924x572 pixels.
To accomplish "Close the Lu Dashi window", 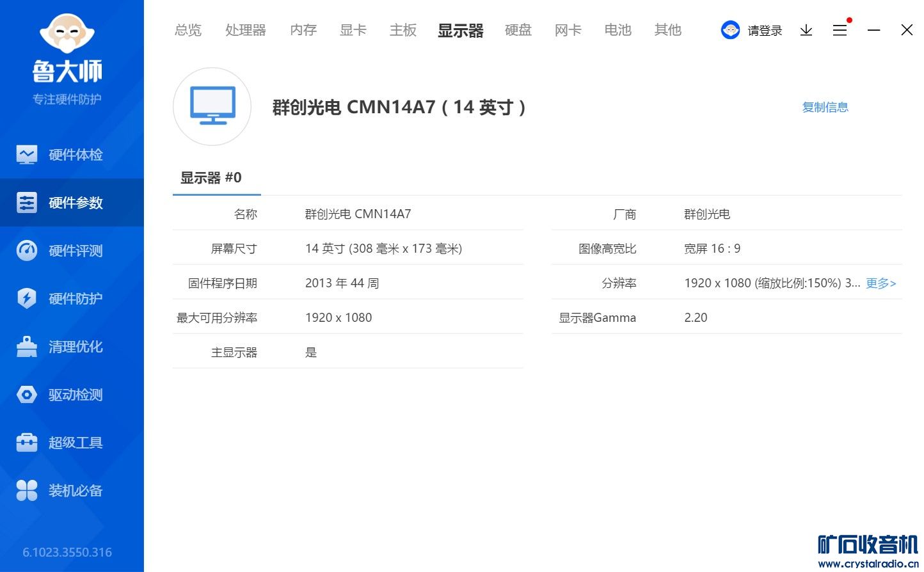I will click(907, 30).
